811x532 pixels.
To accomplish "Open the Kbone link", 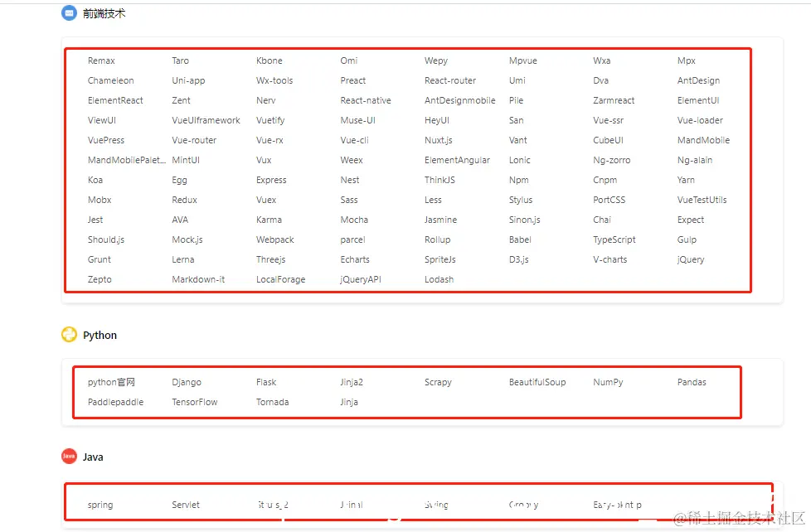I will pos(270,60).
